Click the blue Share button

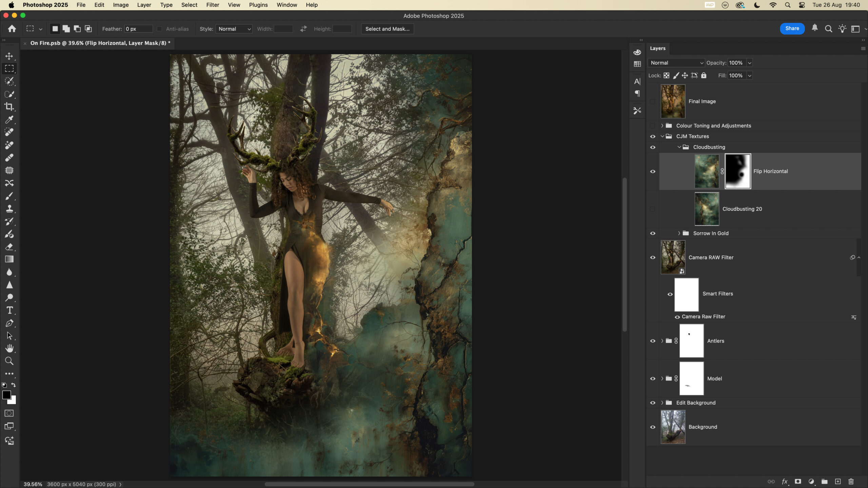point(792,28)
